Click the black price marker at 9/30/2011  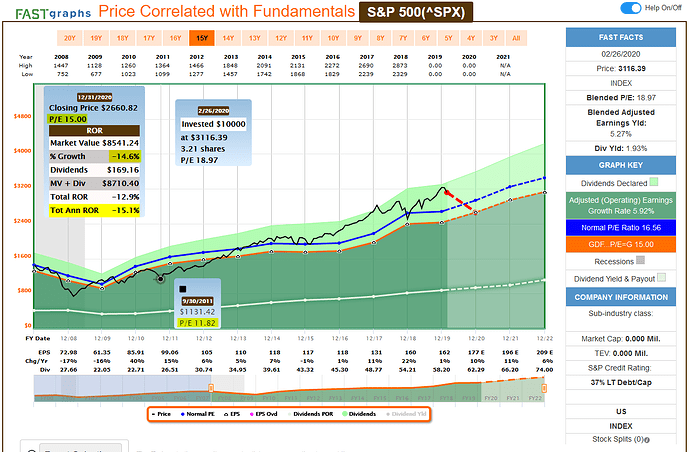[161, 279]
